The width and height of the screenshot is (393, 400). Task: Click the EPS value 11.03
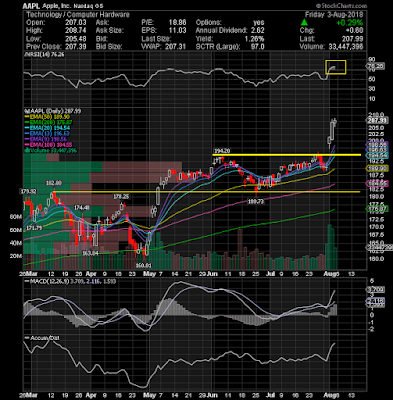pyautogui.click(x=178, y=31)
